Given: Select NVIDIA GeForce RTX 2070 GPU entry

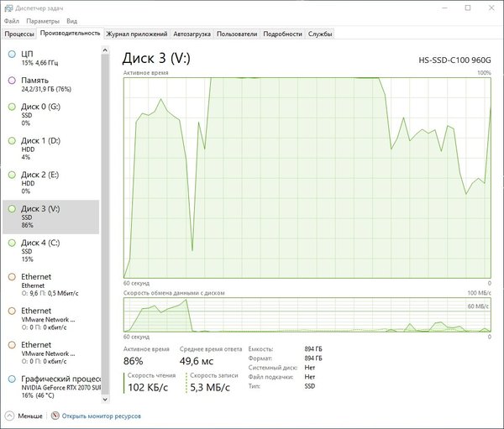Looking at the screenshot, I should (50, 387).
